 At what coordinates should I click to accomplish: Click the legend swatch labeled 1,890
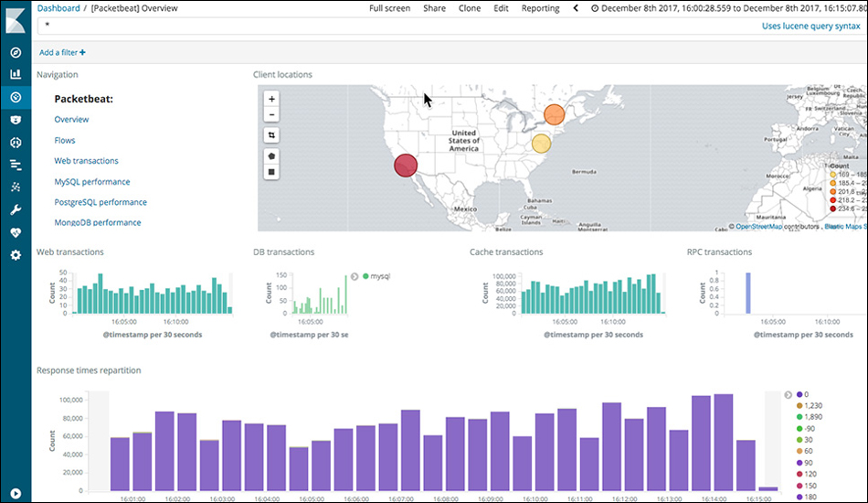pyautogui.click(x=799, y=417)
